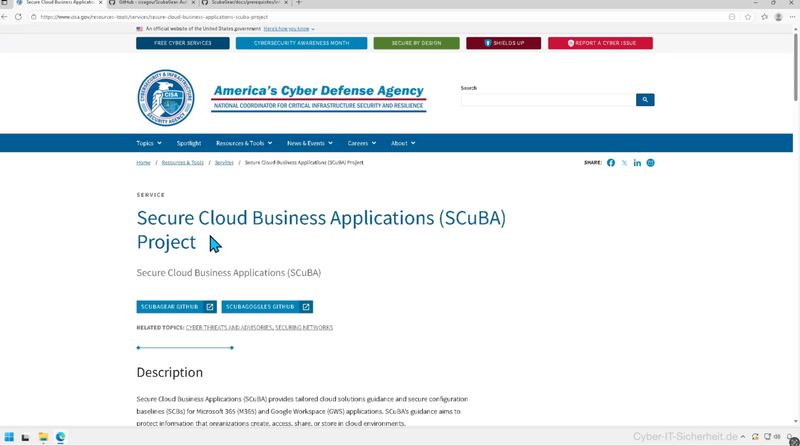
Task: Expand the Resources & Tools menu
Action: point(244,143)
